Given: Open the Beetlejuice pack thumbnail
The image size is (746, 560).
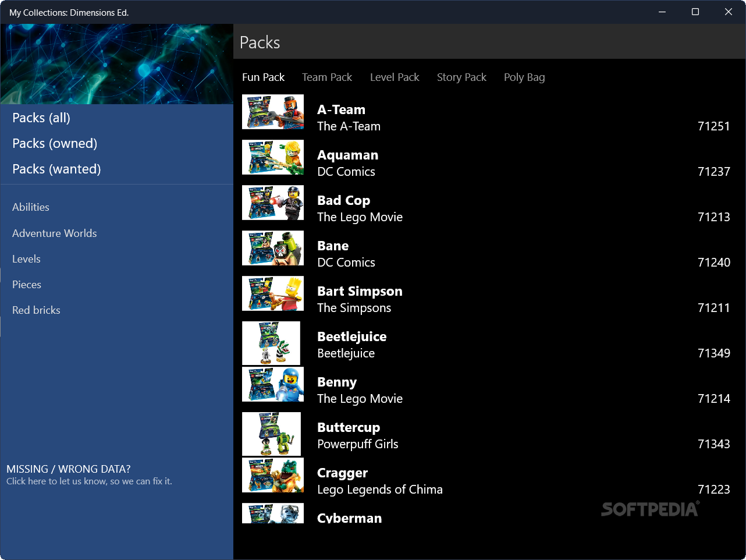Looking at the screenshot, I should tap(271, 343).
